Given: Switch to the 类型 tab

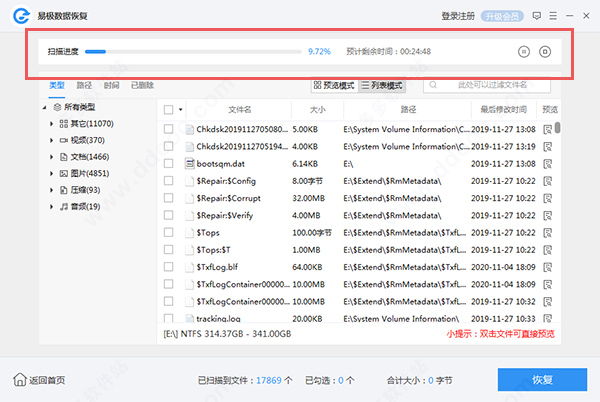Looking at the screenshot, I should point(57,85).
